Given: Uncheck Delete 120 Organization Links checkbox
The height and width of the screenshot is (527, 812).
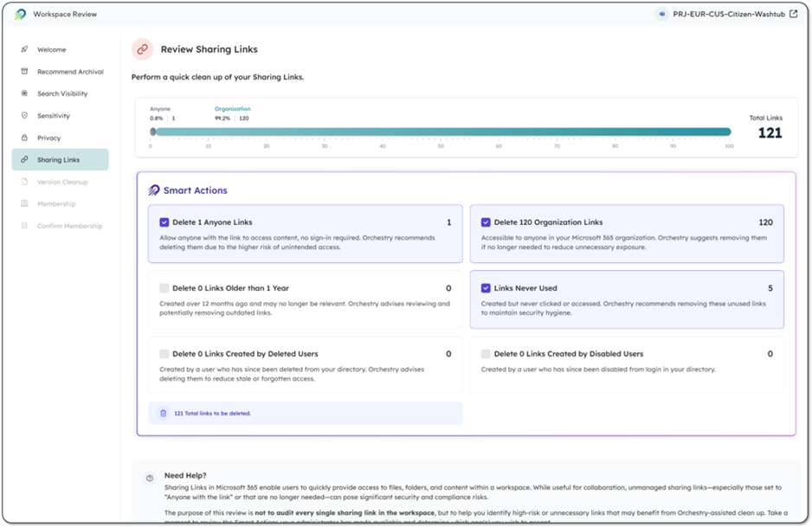Looking at the screenshot, I should (x=486, y=222).
